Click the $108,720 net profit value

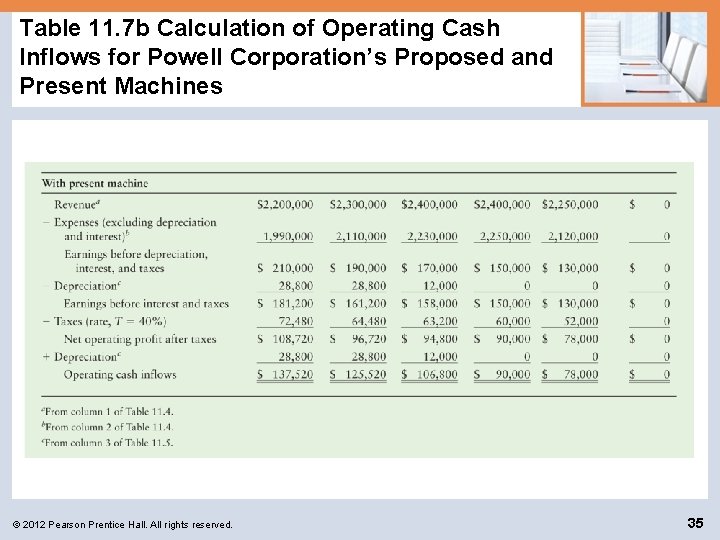[x=285, y=339]
